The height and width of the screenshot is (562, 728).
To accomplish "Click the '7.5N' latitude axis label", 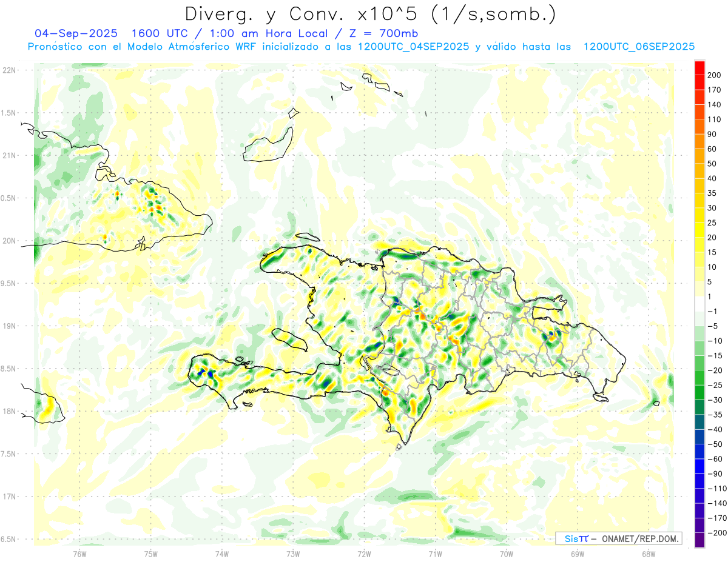I will pos(8,454).
